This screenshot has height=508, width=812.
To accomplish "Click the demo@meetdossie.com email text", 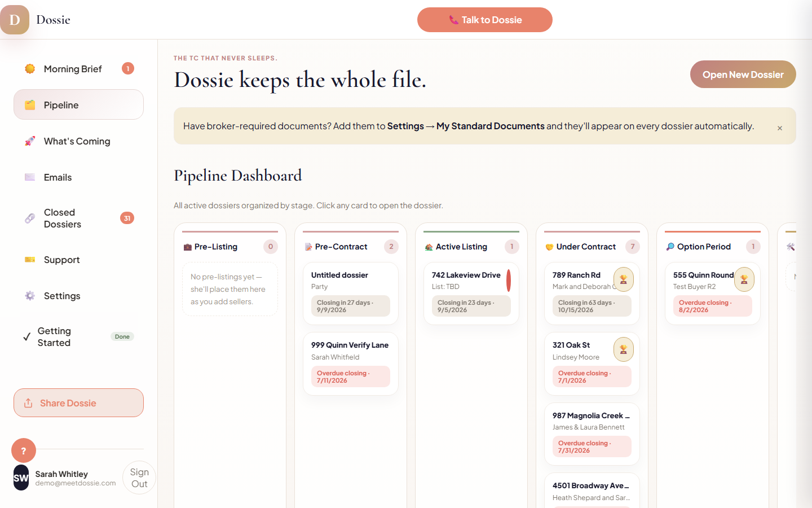I will coord(76,483).
